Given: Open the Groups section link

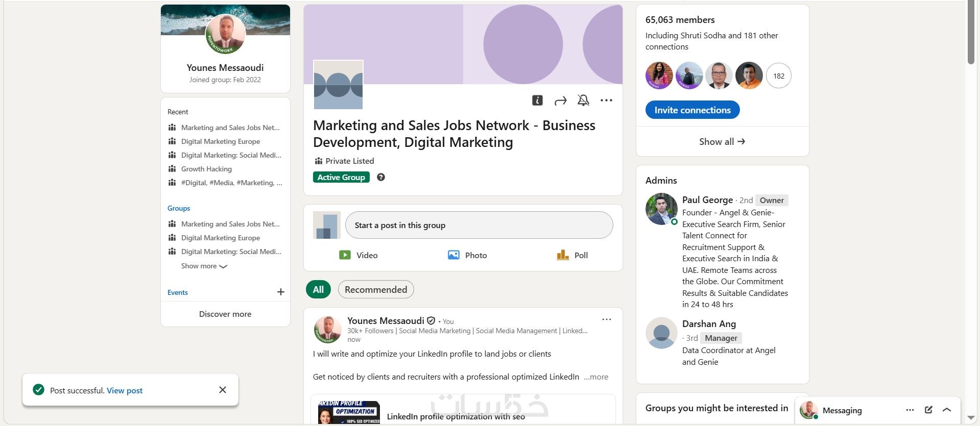Looking at the screenshot, I should point(179,208).
